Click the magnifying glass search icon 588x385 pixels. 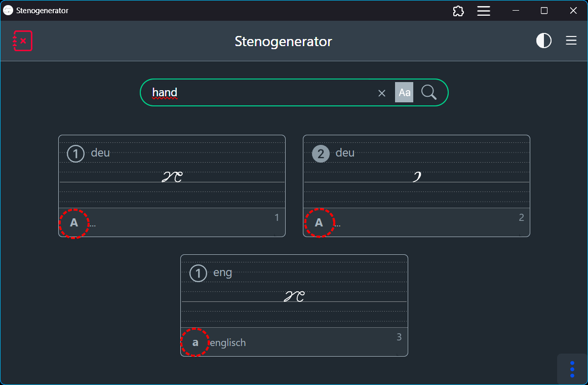(x=428, y=93)
